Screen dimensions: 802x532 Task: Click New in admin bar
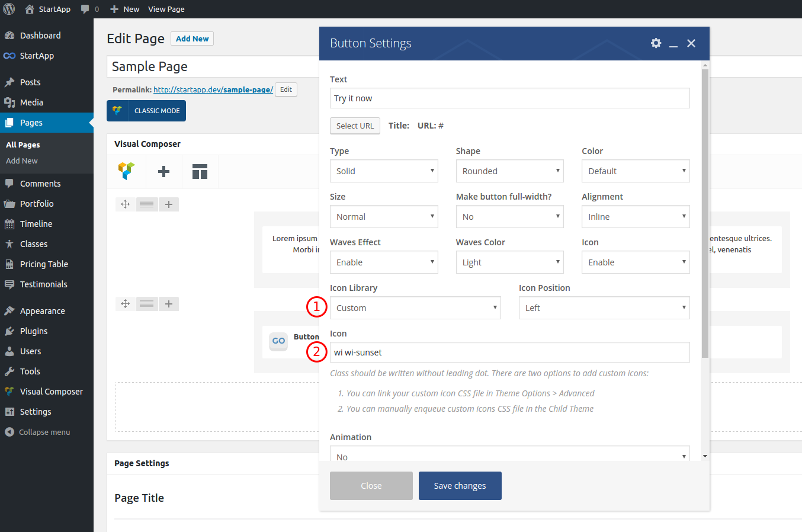point(125,9)
